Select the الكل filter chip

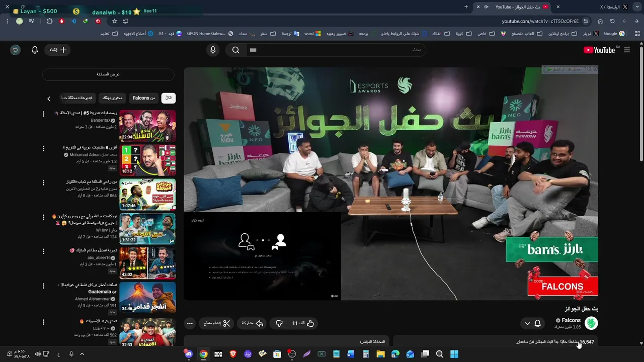(169, 98)
